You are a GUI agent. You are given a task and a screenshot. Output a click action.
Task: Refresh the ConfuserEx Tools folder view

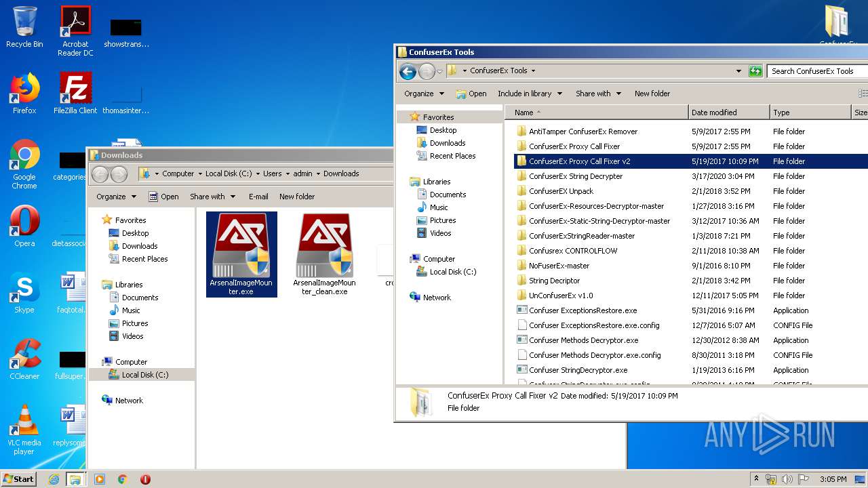pyautogui.click(x=755, y=70)
